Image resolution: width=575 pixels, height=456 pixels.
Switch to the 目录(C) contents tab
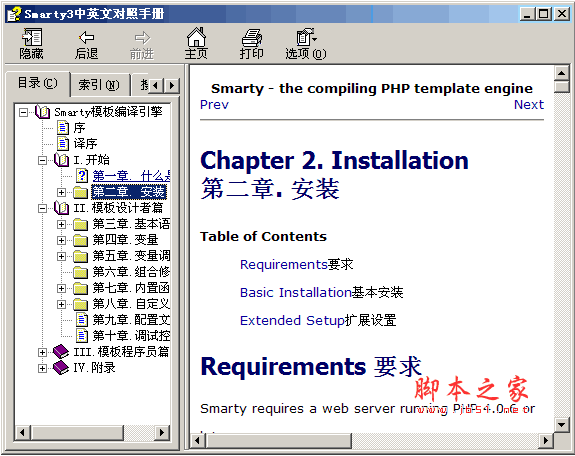click(x=38, y=83)
